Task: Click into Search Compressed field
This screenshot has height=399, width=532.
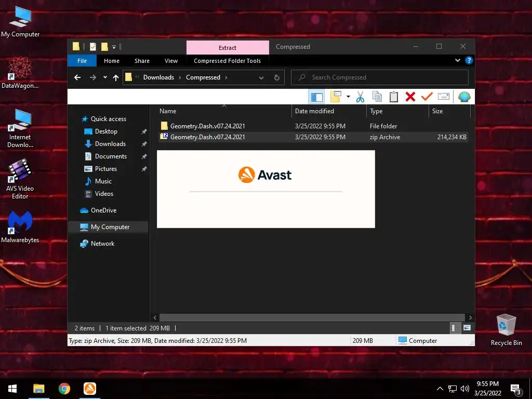Action: (x=380, y=77)
